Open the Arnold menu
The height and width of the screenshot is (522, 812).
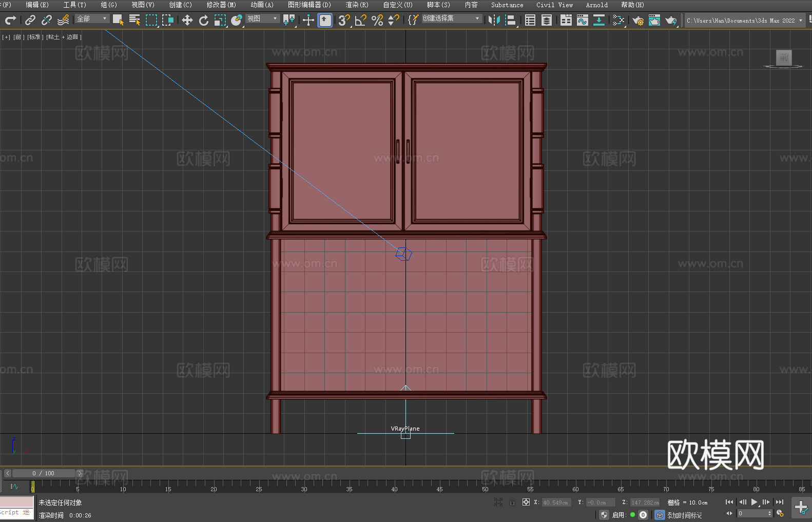coord(597,5)
